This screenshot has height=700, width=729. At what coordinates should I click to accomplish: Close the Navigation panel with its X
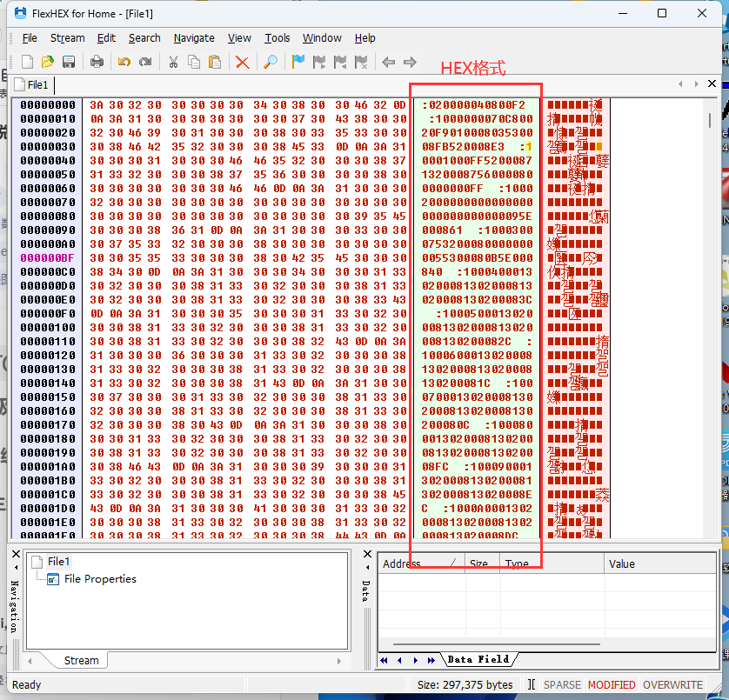(16, 554)
